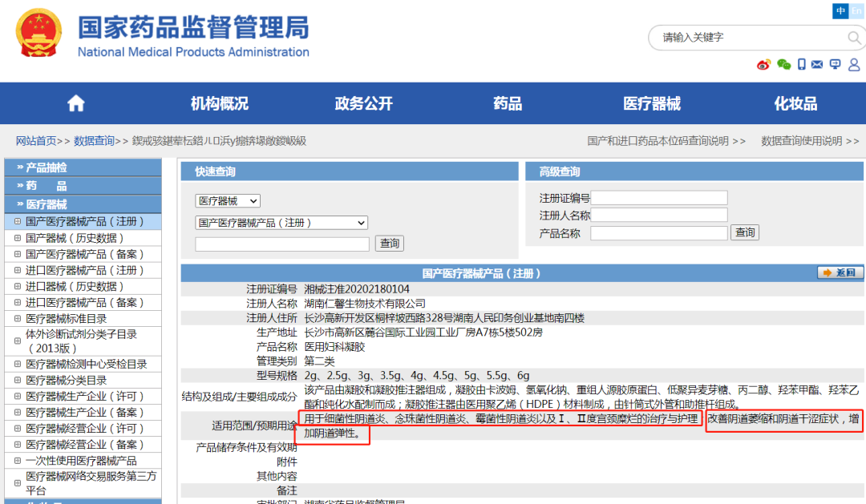Open the green WeChat sharing icon
The width and height of the screenshot is (866, 504).
tap(783, 64)
